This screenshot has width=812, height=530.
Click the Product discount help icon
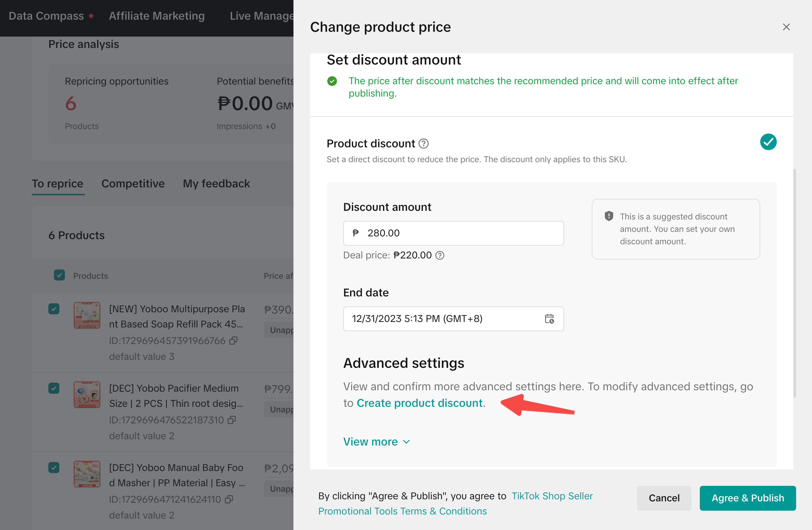click(423, 144)
